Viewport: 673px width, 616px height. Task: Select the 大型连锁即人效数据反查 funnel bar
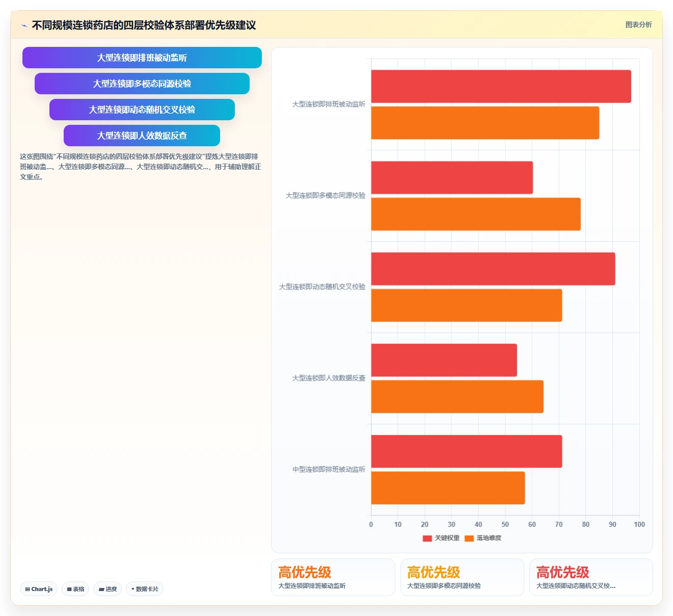pyautogui.click(x=142, y=136)
